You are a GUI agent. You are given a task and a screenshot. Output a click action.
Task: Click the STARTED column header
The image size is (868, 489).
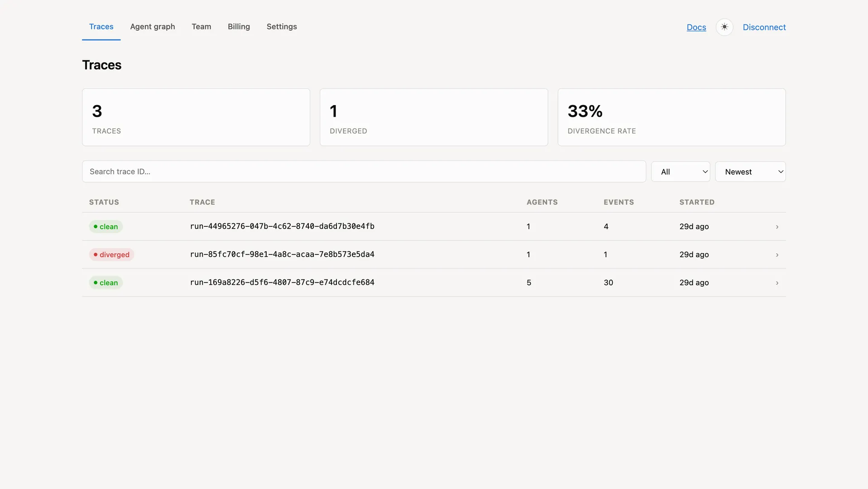(696, 202)
